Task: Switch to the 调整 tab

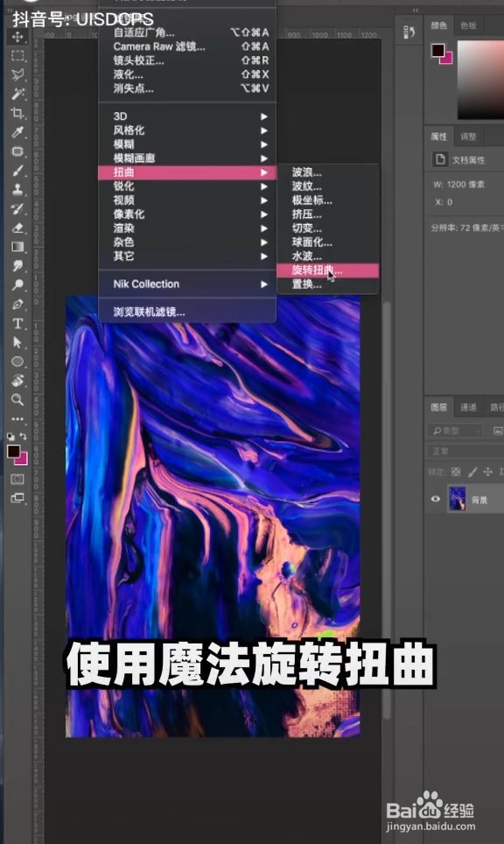Action: coord(468,137)
